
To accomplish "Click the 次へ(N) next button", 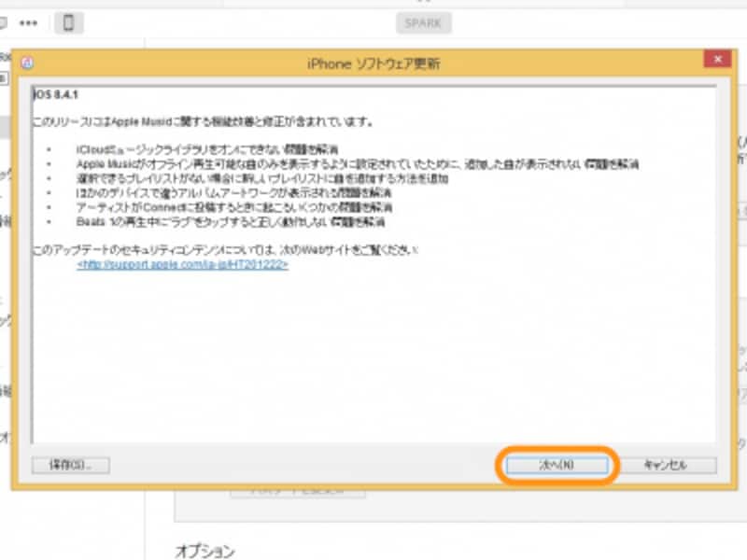I will pos(557,464).
